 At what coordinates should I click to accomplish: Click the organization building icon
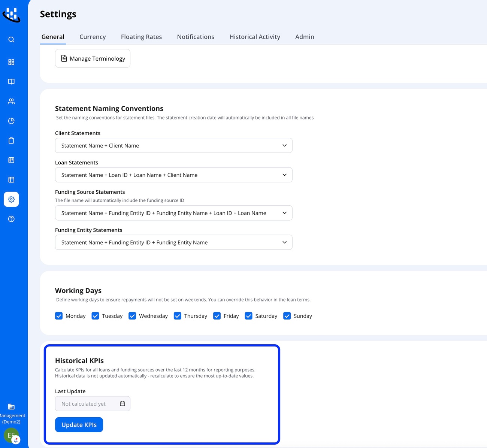click(x=11, y=407)
